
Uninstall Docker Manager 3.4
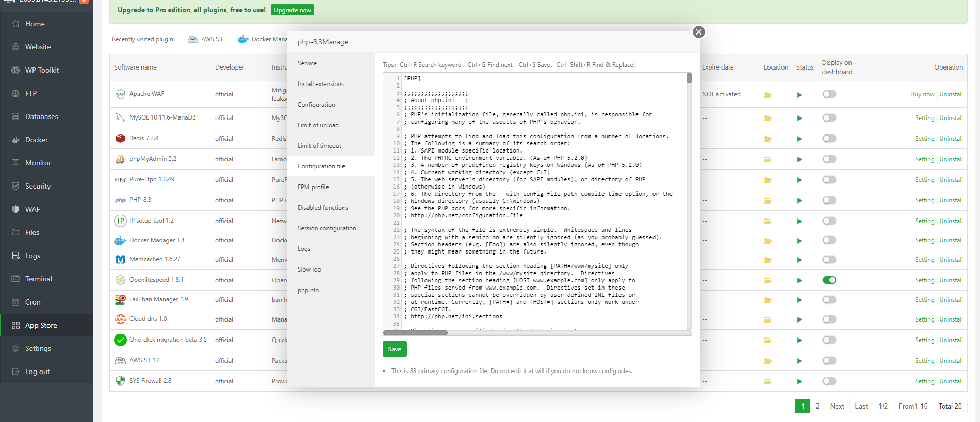tap(951, 240)
